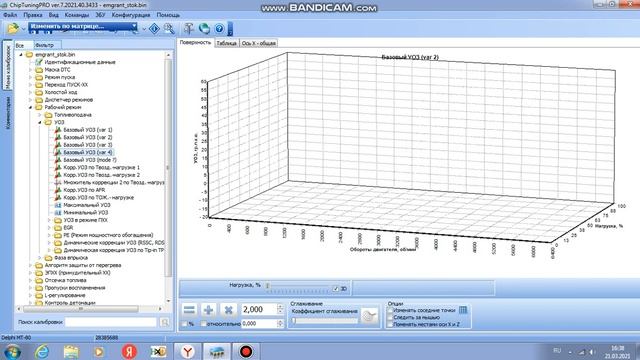Click the multiply value button
Image resolution: width=640 pixels, height=360 pixels.
click(x=229, y=310)
